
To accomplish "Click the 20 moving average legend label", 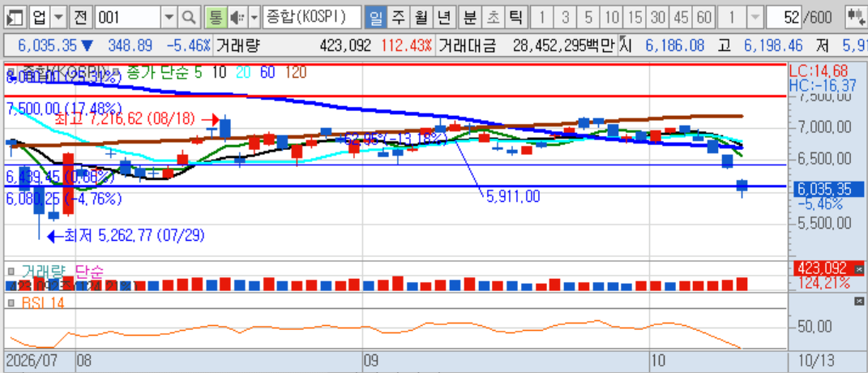I will coord(244,72).
